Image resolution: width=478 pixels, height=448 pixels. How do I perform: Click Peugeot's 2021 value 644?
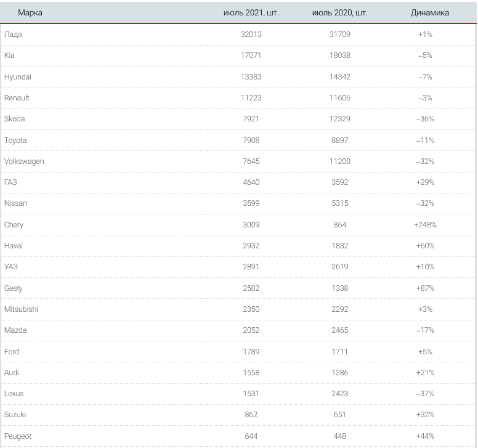(x=251, y=436)
